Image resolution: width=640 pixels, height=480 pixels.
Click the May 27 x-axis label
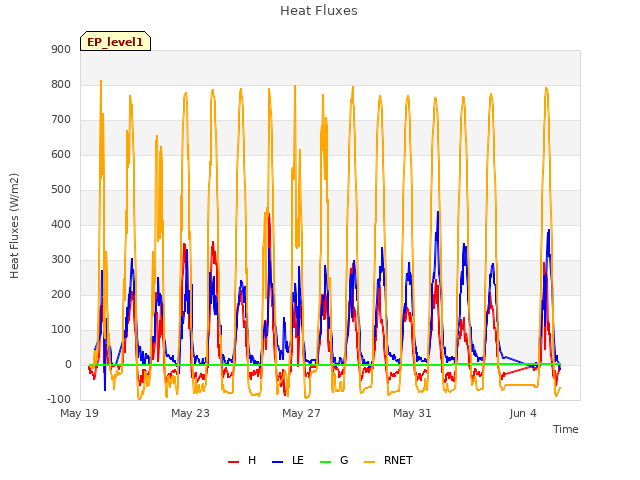pyautogui.click(x=301, y=413)
